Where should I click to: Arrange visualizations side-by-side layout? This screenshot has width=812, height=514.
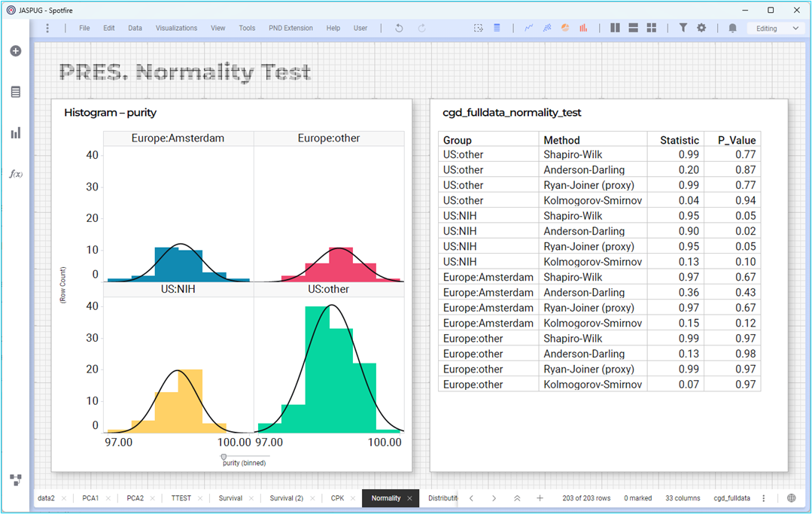tap(615, 28)
